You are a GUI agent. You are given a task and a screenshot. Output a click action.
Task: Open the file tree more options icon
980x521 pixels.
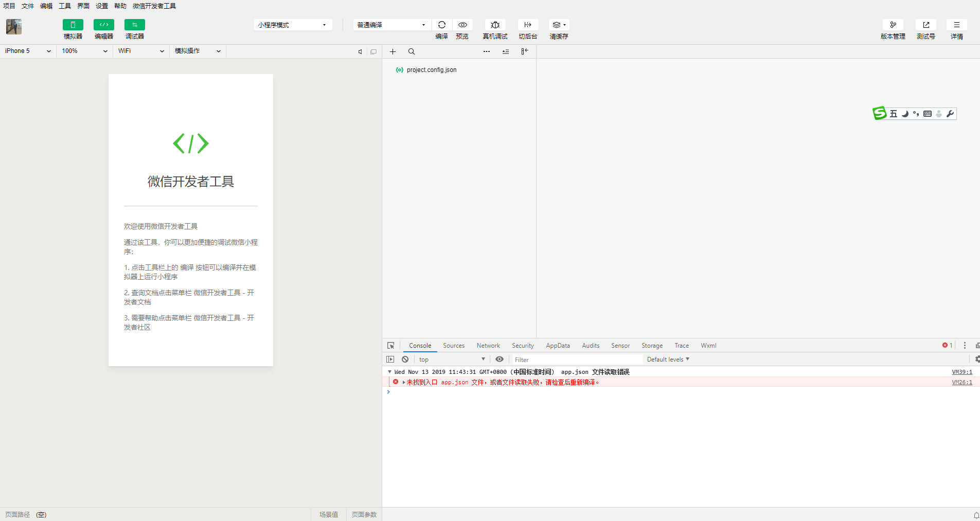pyautogui.click(x=487, y=51)
